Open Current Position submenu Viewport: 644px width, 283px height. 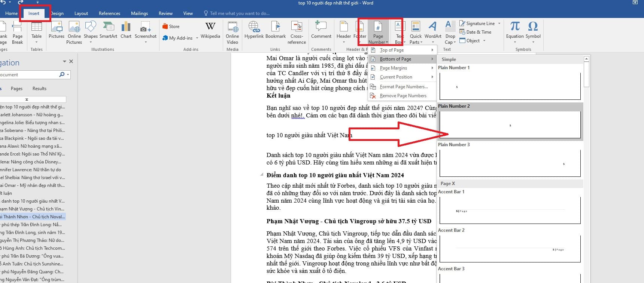[x=402, y=77]
